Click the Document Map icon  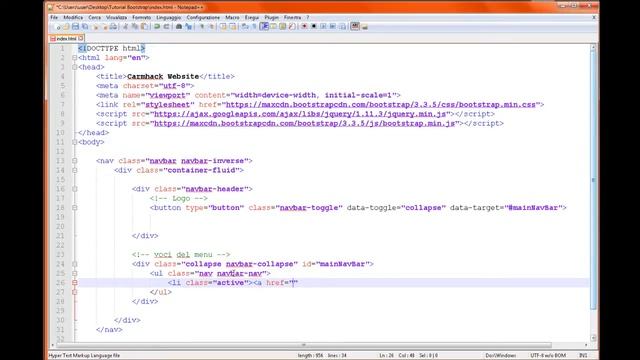282,27
